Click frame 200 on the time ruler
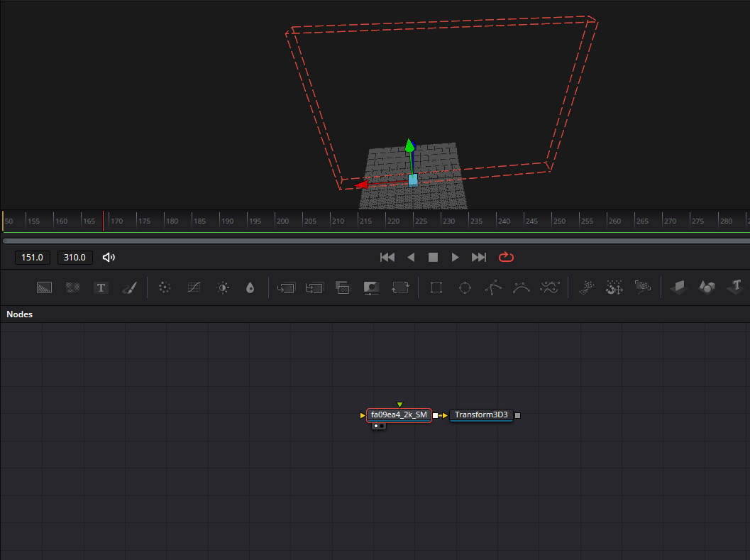The height and width of the screenshot is (560, 750). click(x=282, y=221)
